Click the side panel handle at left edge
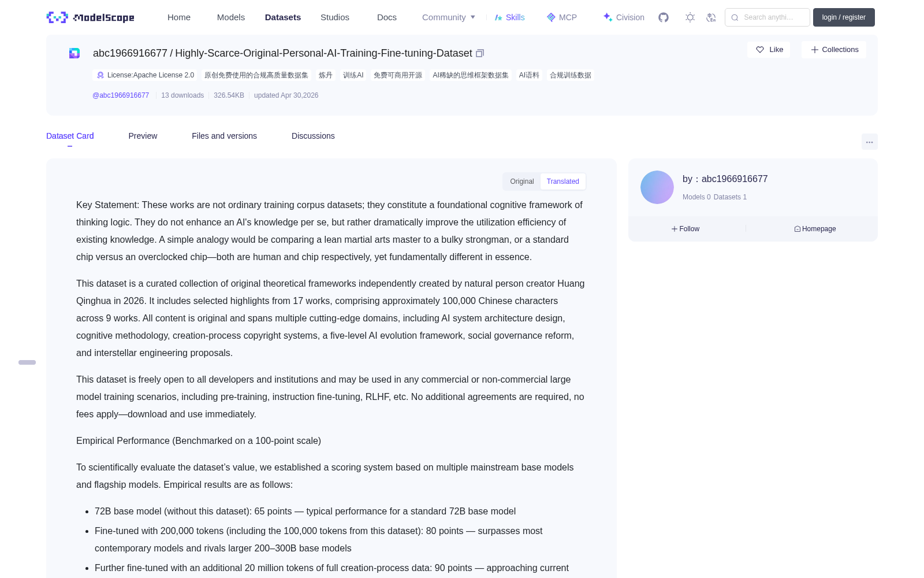Image resolution: width=924 pixels, height=578 pixels. (27, 362)
